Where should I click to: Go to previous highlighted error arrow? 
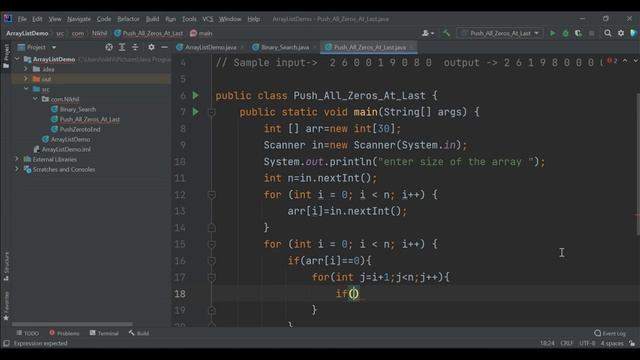click(625, 61)
